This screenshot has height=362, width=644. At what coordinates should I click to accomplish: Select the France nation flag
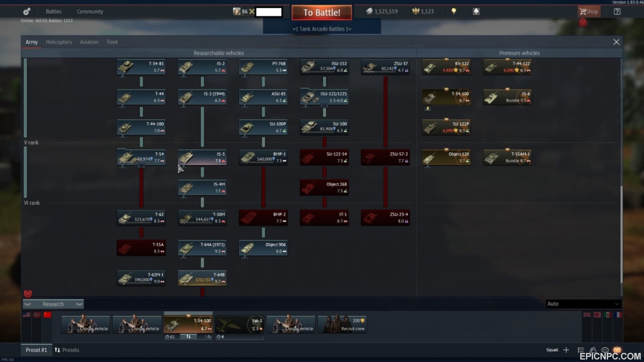pyautogui.click(x=618, y=315)
